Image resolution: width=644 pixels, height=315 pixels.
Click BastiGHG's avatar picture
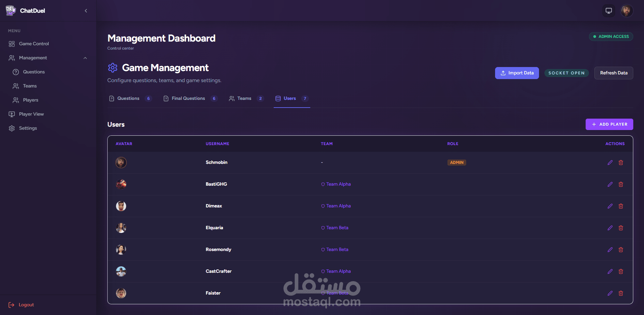pyautogui.click(x=121, y=184)
